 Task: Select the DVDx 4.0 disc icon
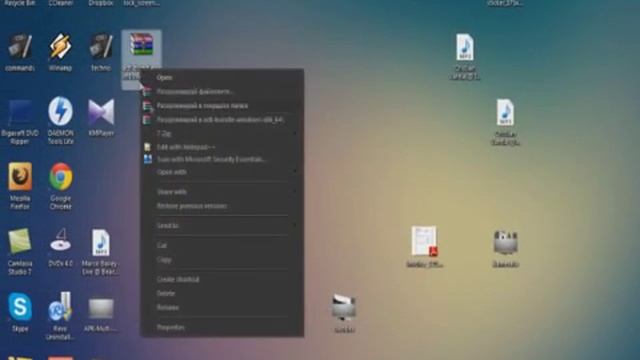pos(60,247)
